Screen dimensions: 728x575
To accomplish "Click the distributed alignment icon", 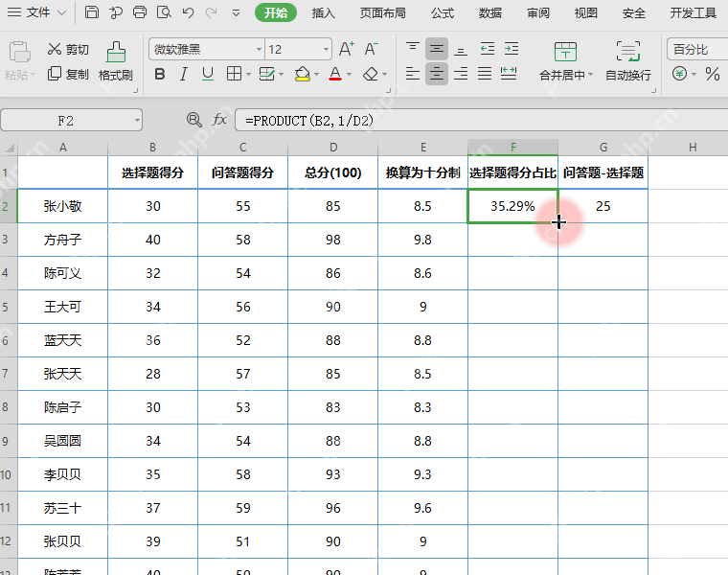I will (509, 74).
